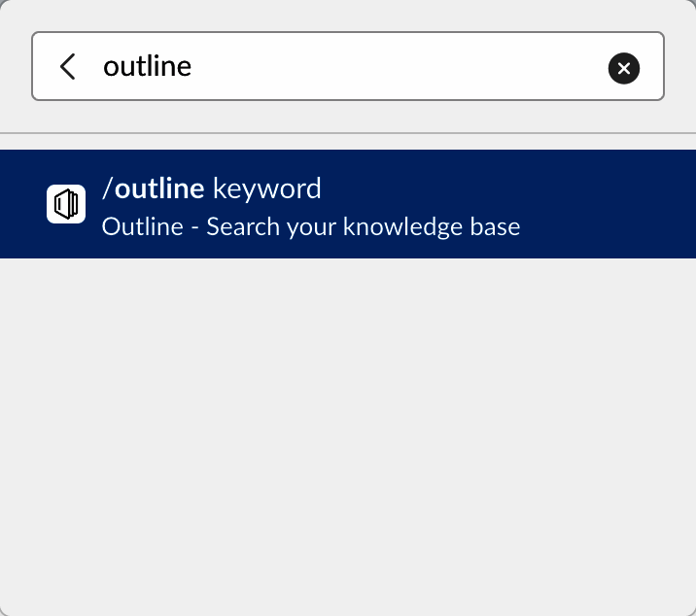Tap the Outline book-shaped icon

[66, 204]
